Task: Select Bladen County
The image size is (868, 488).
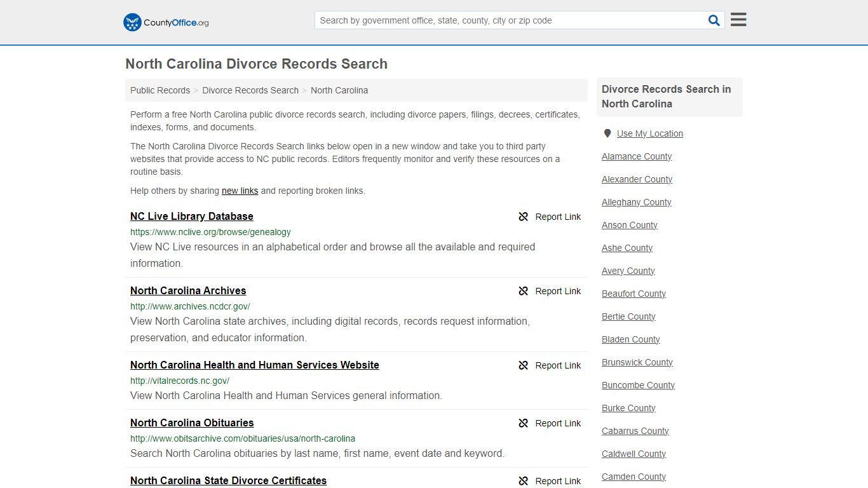Action: tap(631, 339)
